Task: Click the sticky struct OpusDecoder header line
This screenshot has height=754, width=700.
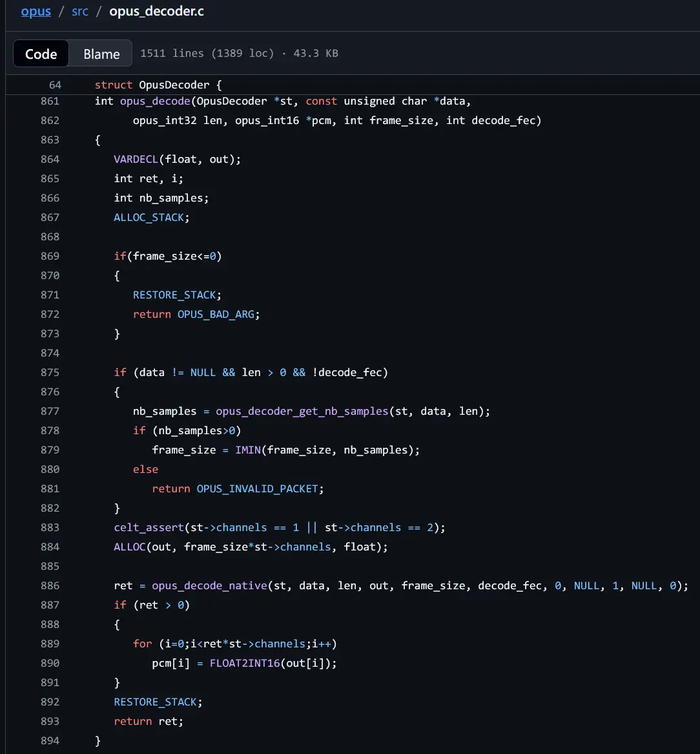Action: tap(158, 85)
